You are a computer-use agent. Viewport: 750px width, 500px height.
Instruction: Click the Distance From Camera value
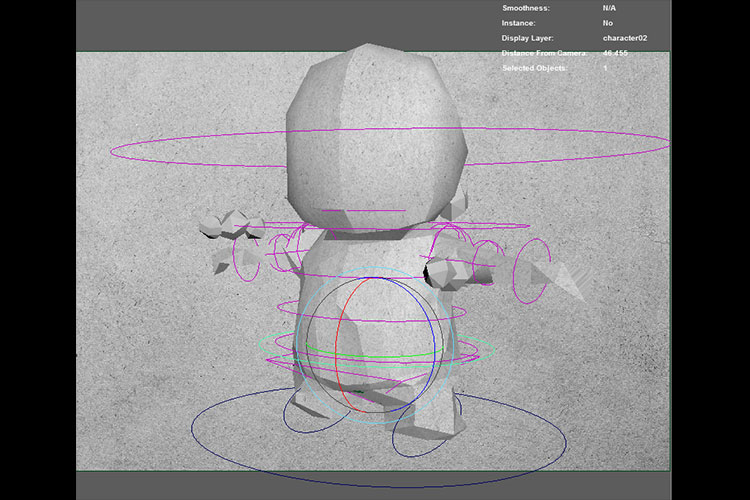click(x=617, y=53)
